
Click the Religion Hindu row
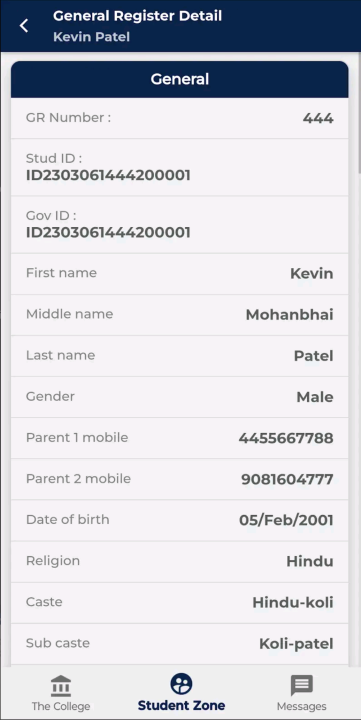[x=180, y=562]
